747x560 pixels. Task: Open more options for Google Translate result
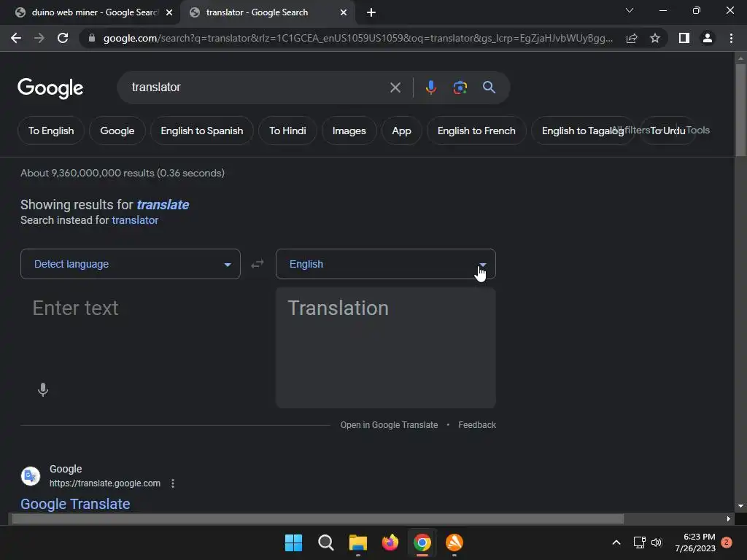click(173, 483)
